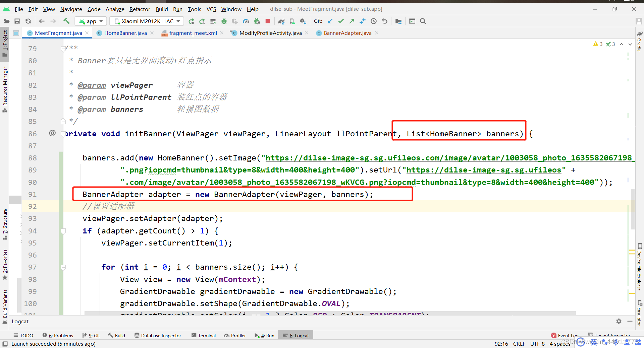This screenshot has width=644, height=348.
Task: Click Git Commit green checkmark
Action: pyautogui.click(x=341, y=21)
